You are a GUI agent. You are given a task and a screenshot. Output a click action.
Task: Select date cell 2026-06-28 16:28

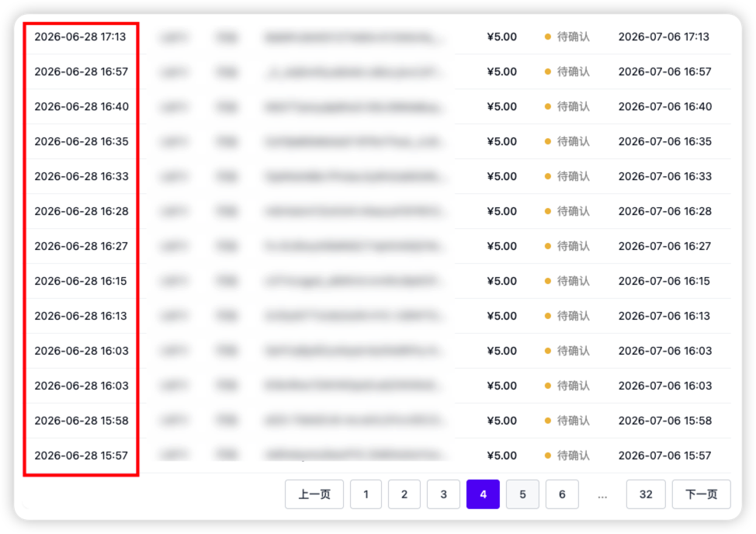point(81,211)
